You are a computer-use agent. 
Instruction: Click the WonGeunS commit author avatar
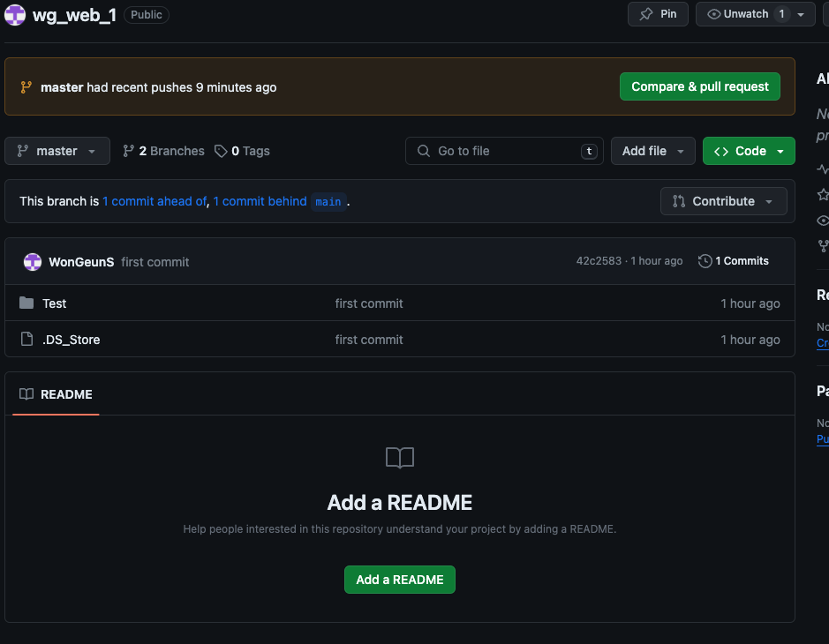(33, 261)
